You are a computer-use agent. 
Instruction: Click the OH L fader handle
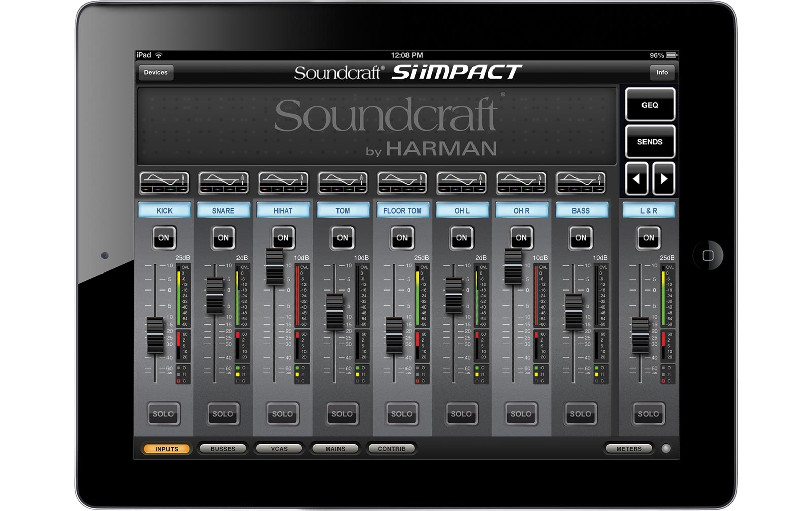(453, 295)
